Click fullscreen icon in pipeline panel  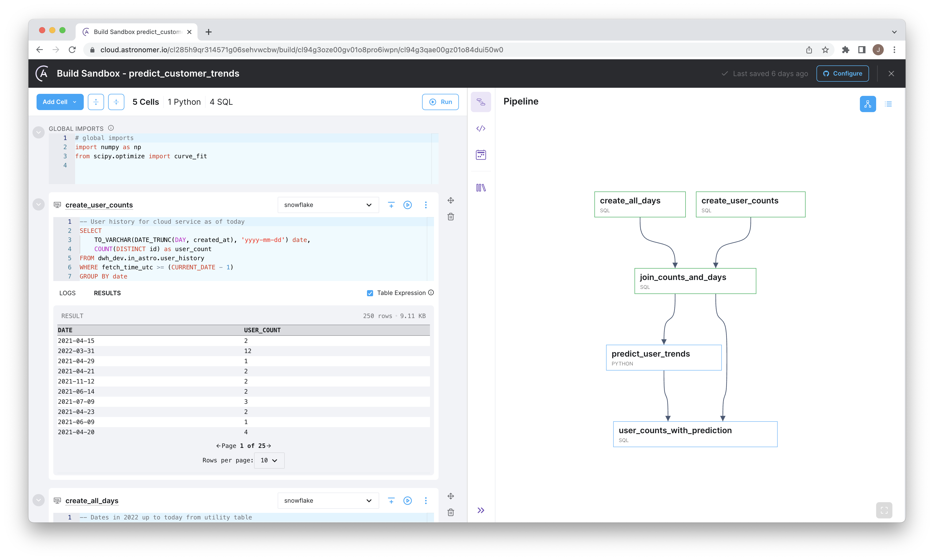click(884, 510)
